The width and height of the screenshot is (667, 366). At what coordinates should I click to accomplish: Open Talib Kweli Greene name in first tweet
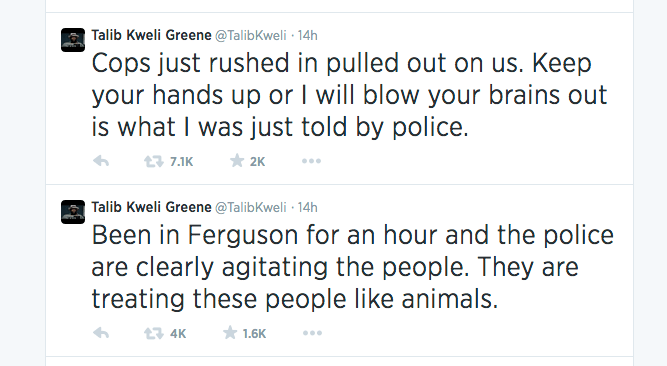click(x=151, y=35)
